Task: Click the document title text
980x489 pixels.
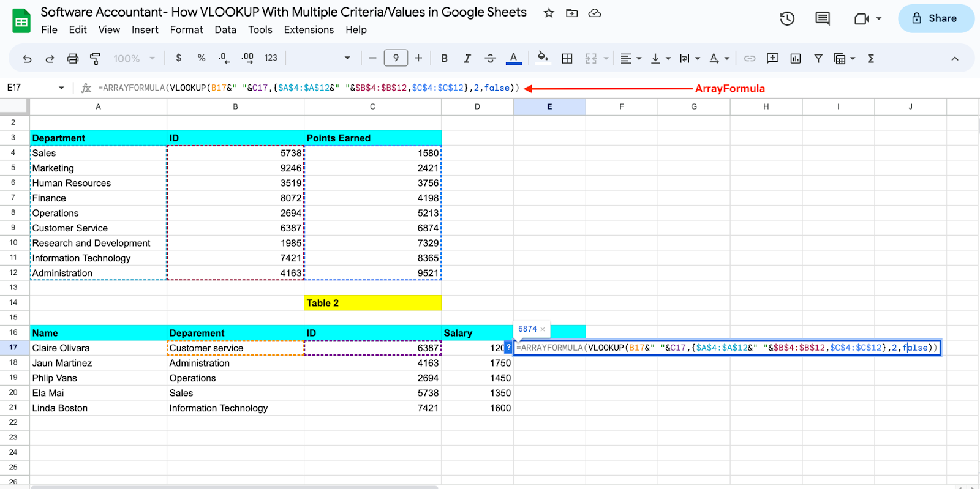Action: (x=284, y=12)
